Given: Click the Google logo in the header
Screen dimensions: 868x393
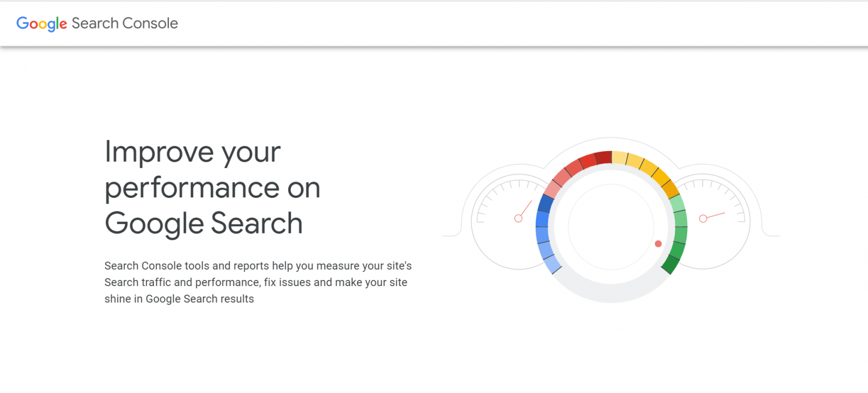Looking at the screenshot, I should point(42,24).
